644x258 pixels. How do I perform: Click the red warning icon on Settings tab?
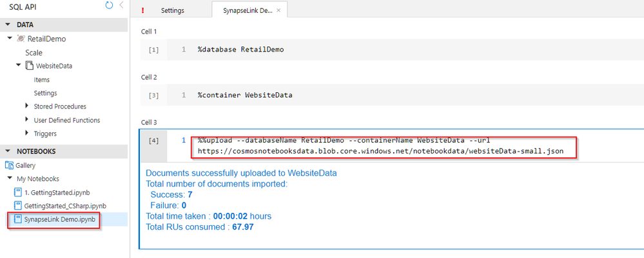tap(142, 11)
